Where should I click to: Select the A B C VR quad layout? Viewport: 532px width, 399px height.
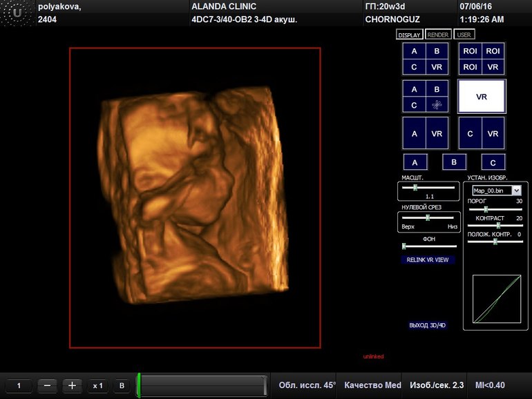tap(425, 59)
